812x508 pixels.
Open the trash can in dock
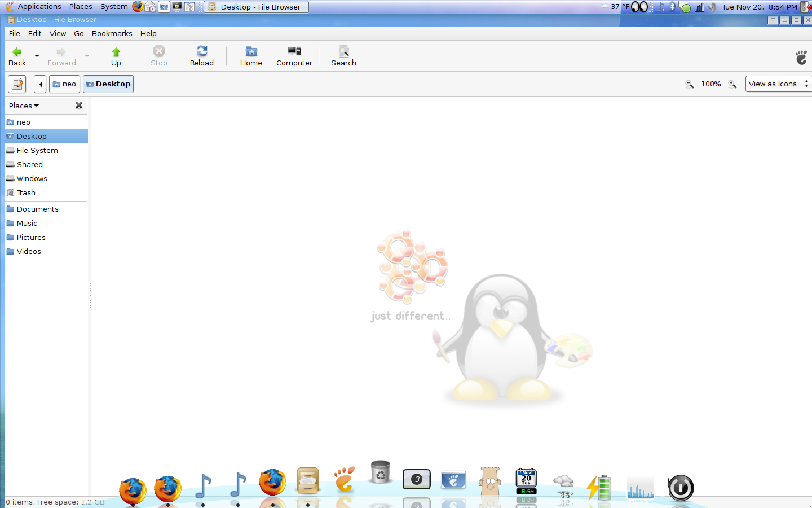[381, 472]
